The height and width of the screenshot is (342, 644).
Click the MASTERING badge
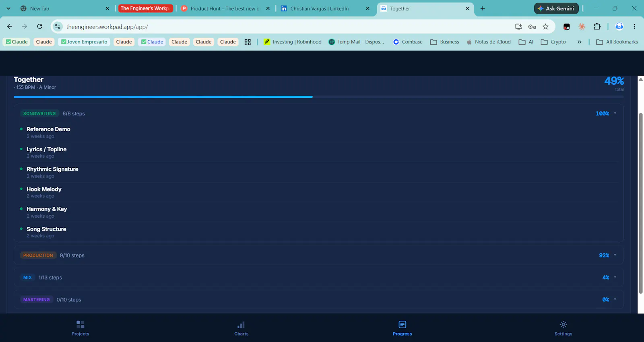tap(37, 299)
